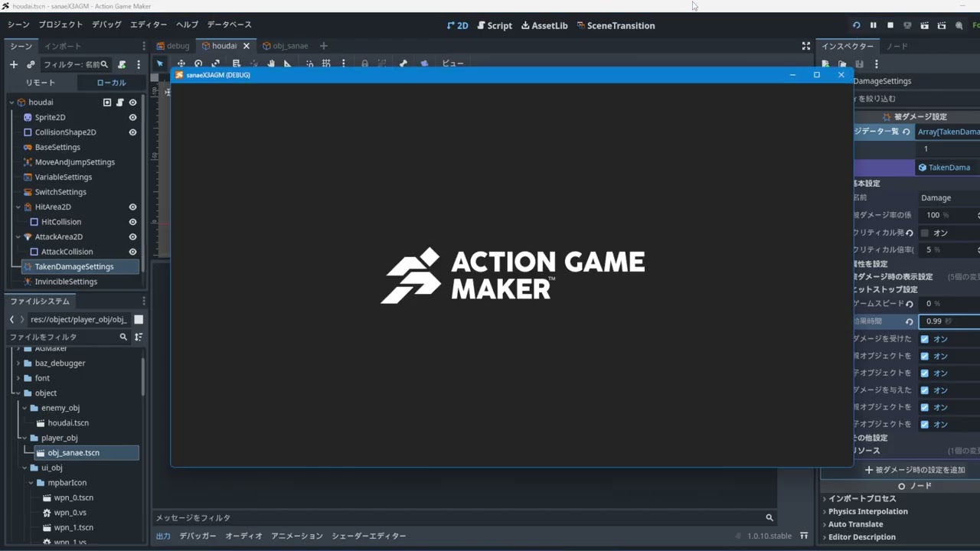Click the search magnifier in the output filter bar
Image resolution: width=980 pixels, height=551 pixels.
point(769,517)
